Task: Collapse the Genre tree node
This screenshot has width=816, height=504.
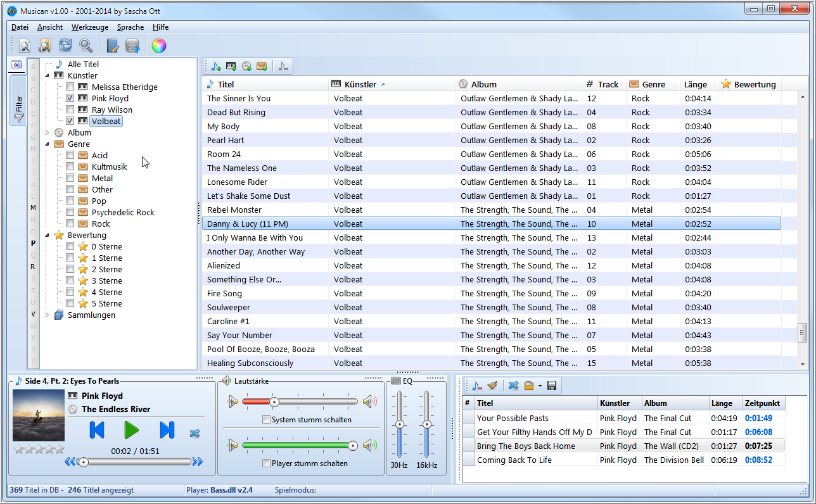Action: 48,144
